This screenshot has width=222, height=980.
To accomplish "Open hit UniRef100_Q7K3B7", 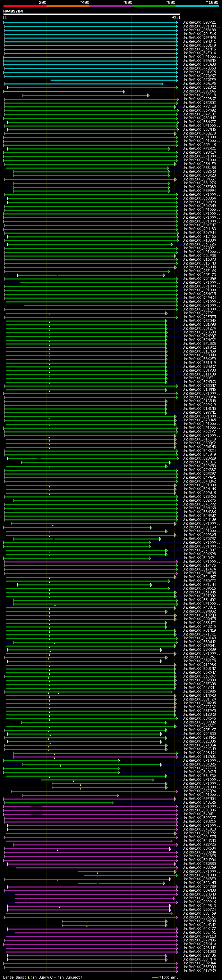I will tap(199, 470).
